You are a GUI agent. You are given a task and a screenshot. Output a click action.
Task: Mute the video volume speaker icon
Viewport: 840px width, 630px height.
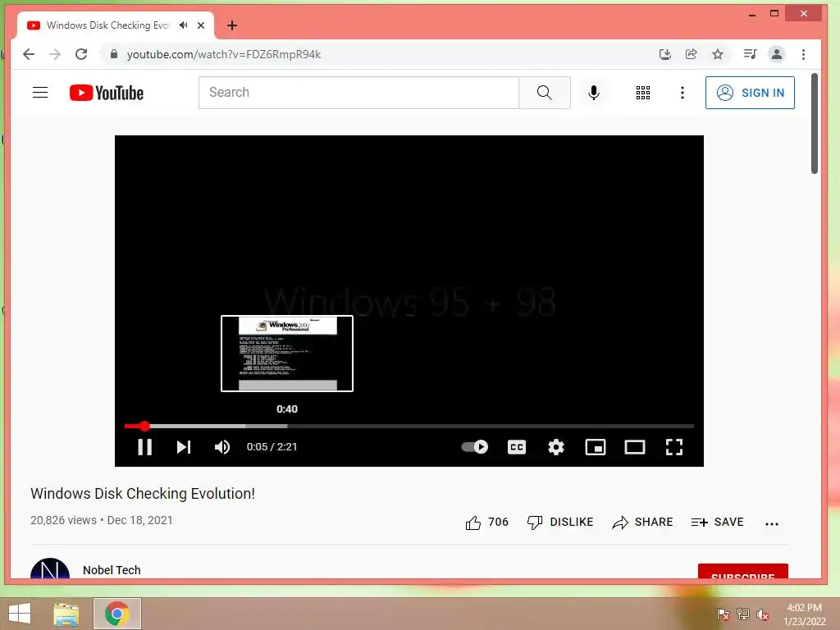click(x=222, y=447)
